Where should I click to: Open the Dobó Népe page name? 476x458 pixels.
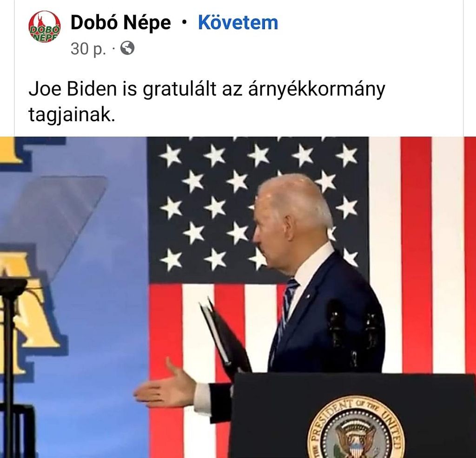coord(120,23)
